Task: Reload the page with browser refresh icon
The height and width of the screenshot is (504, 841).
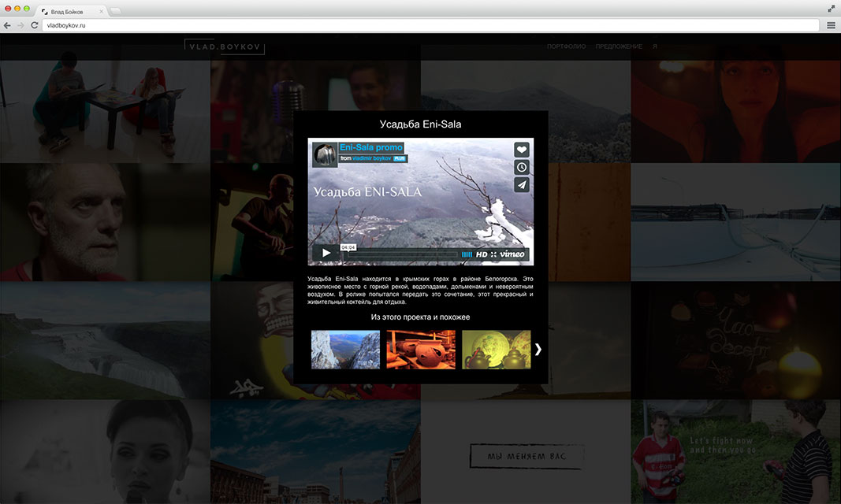Action: pos(35,25)
